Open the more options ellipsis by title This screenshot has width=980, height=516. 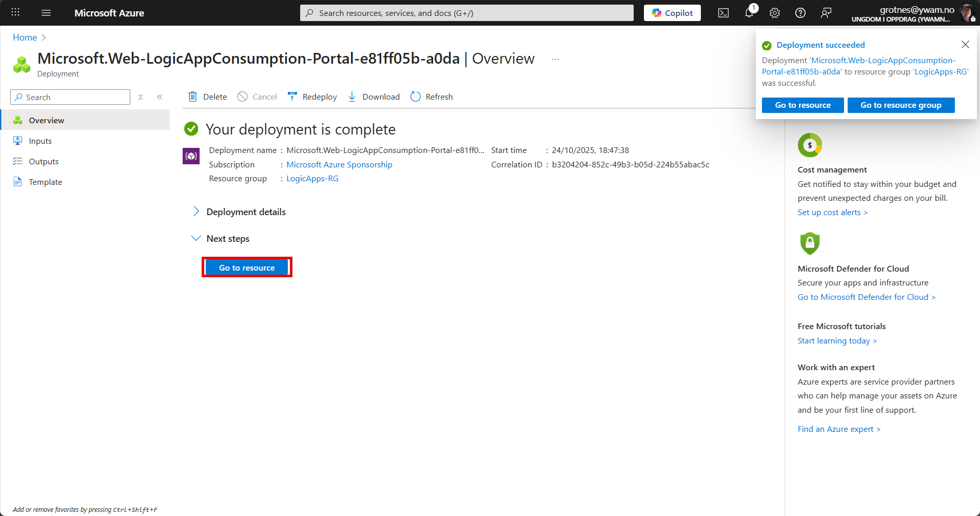pos(555,59)
